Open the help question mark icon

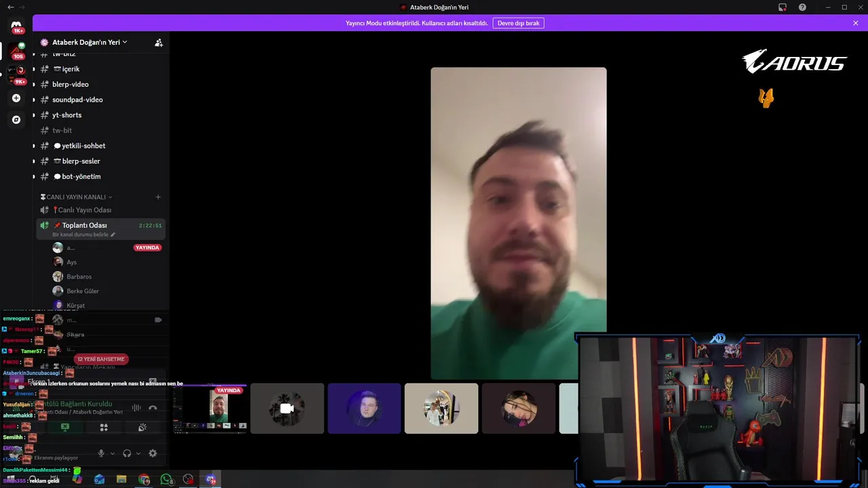(802, 7)
